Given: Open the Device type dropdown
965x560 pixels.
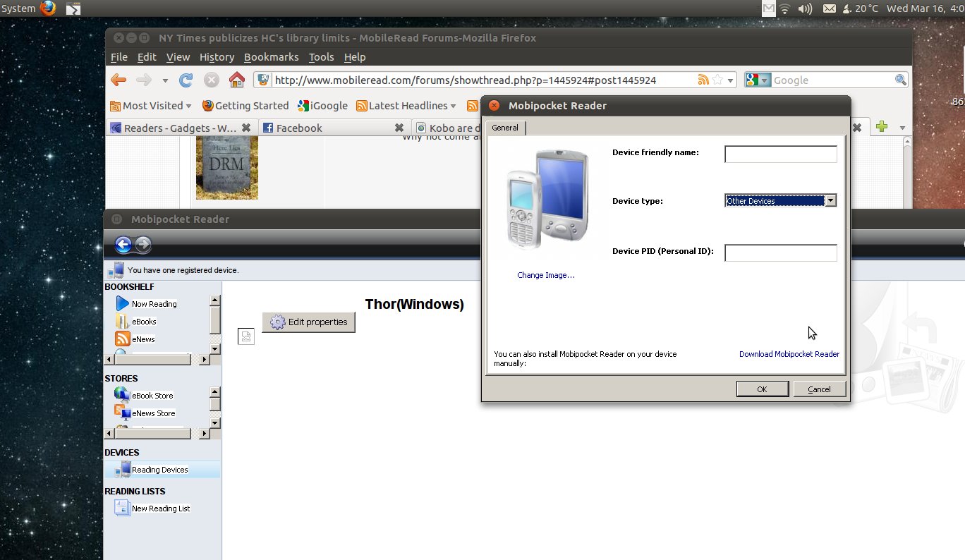Looking at the screenshot, I should [x=830, y=201].
